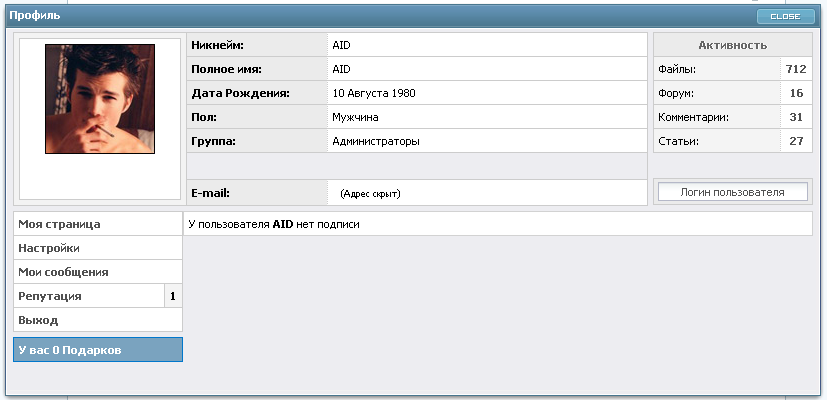The image size is (827, 402).
Task: Open Настройки in the side menu
Action: 98,248
